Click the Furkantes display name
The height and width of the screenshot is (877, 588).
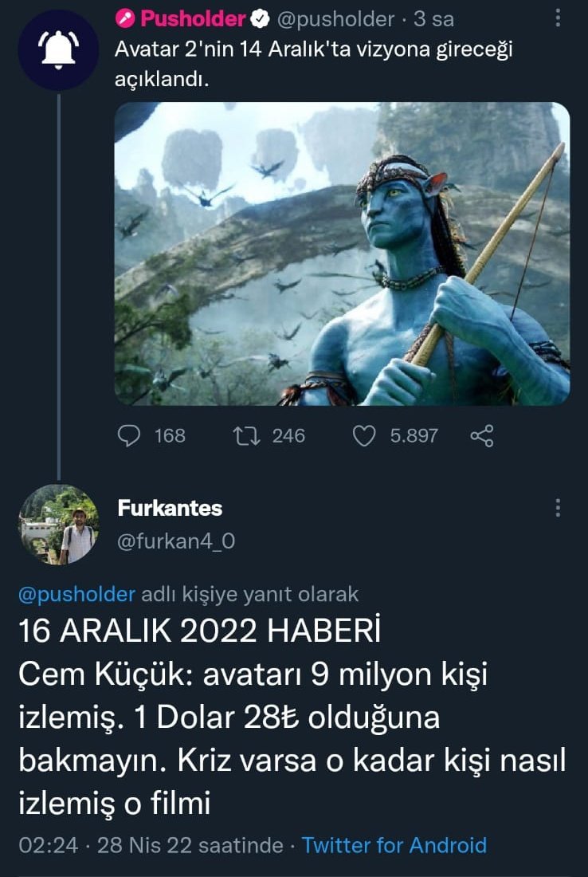coord(170,509)
